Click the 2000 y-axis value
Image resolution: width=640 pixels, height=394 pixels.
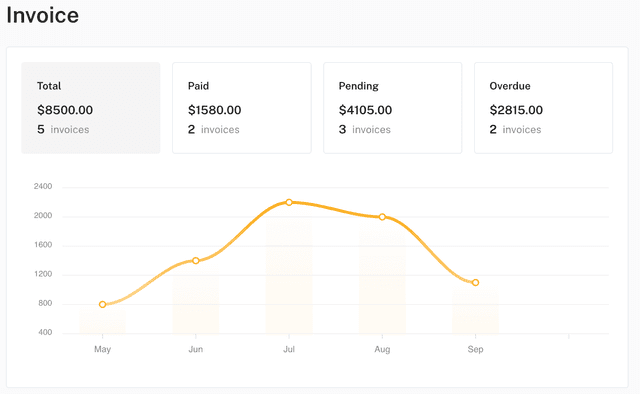coord(43,216)
